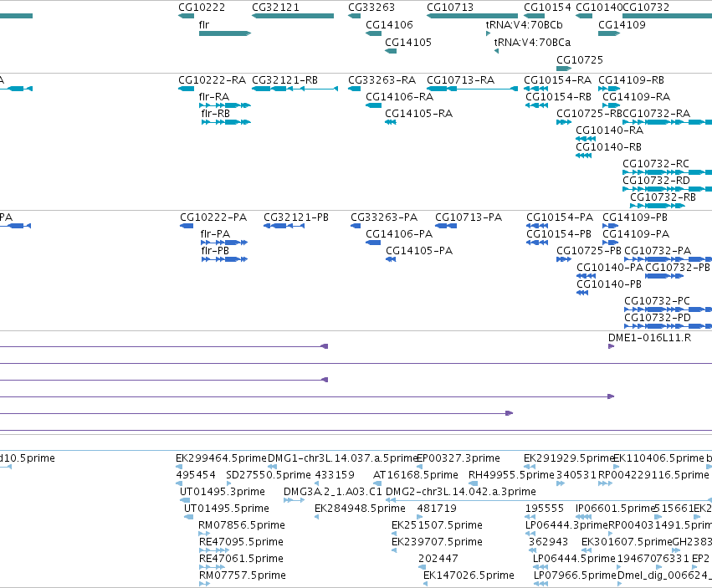Click EST EK147026.5prime
Viewport: 712px width, 588px height.
click(469, 575)
